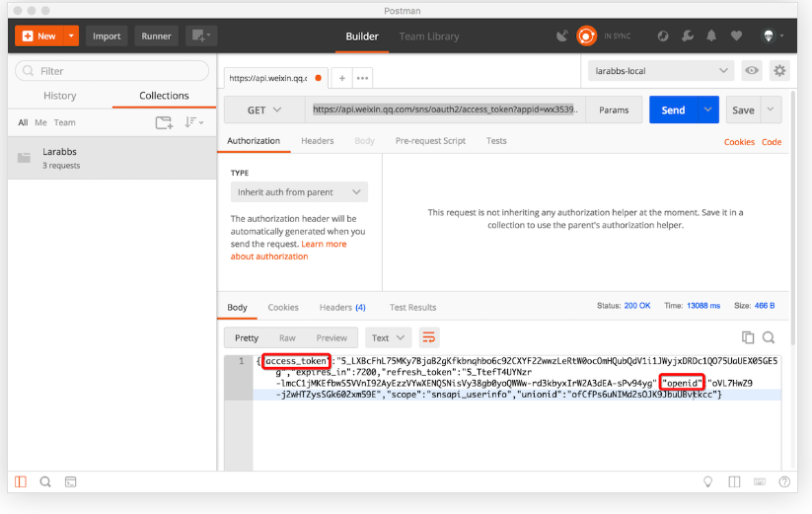Focus the Filter search field
The image size is (812, 514).
(111, 71)
